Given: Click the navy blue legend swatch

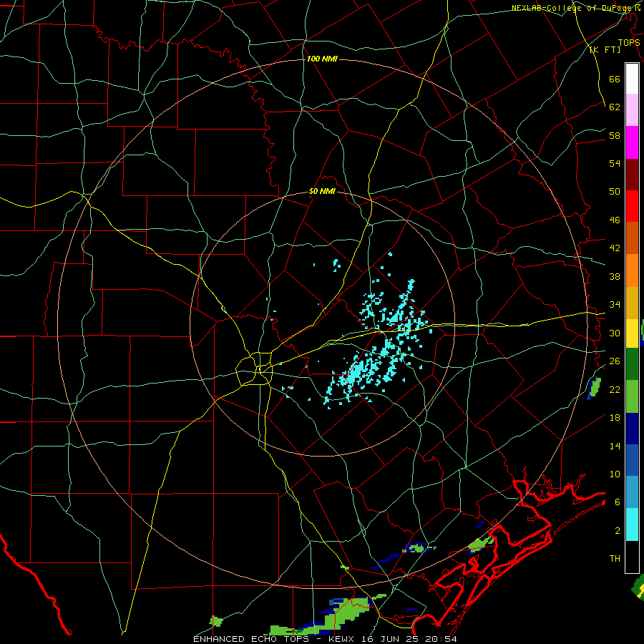Looking at the screenshot, I should (x=632, y=429).
